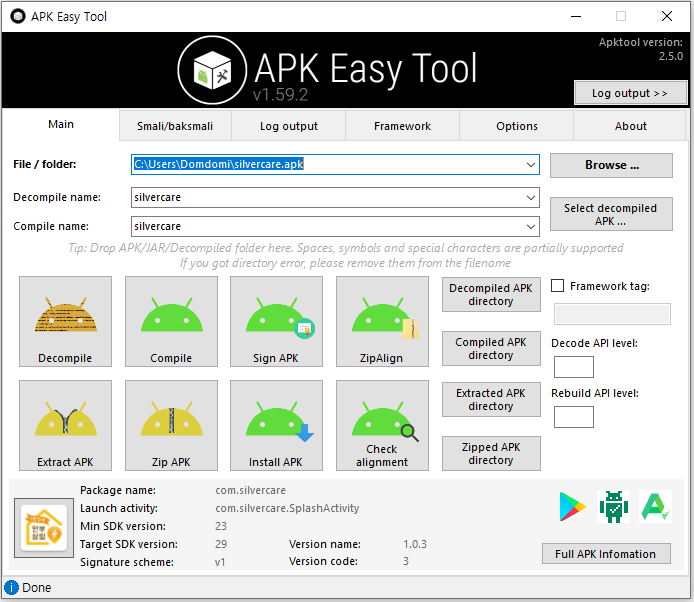
Task: Select the Target SDK version value 29
Action: [221, 544]
